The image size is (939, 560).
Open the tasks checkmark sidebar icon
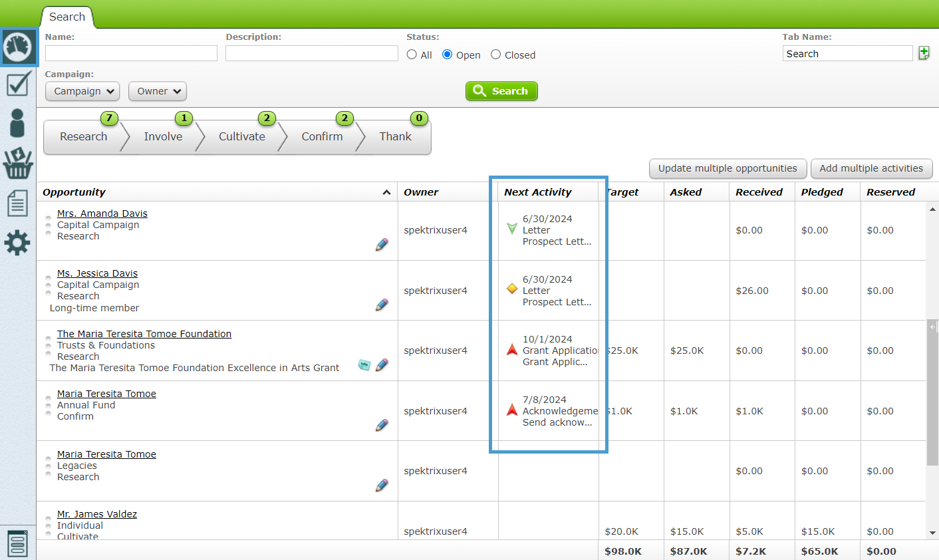click(18, 84)
